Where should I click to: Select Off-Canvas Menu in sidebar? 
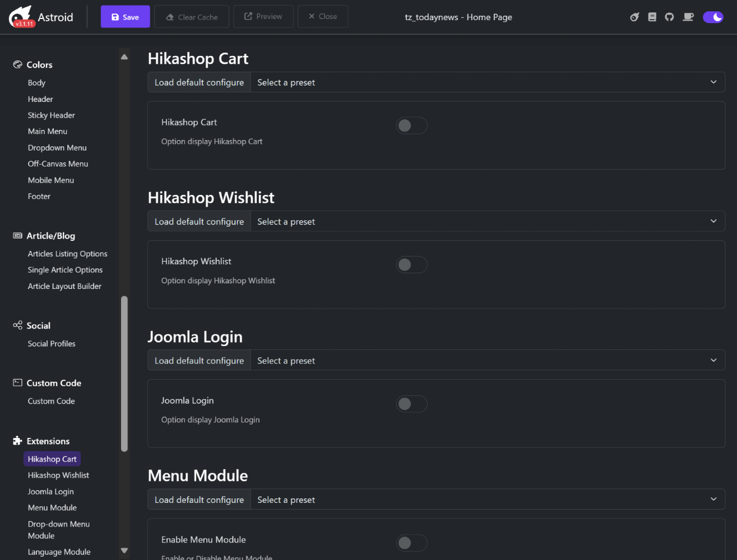[58, 164]
